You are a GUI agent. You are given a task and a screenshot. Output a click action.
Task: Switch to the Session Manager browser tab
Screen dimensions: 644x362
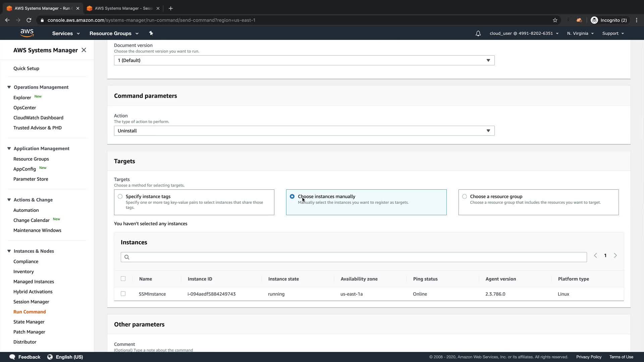point(122,8)
